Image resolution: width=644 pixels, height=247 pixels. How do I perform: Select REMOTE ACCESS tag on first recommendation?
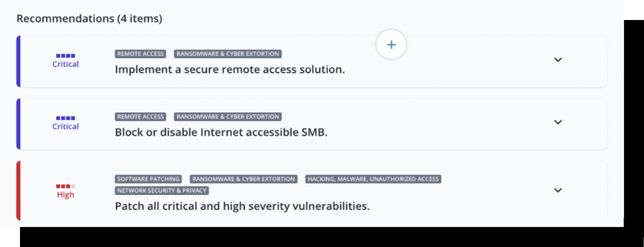pyautogui.click(x=140, y=54)
